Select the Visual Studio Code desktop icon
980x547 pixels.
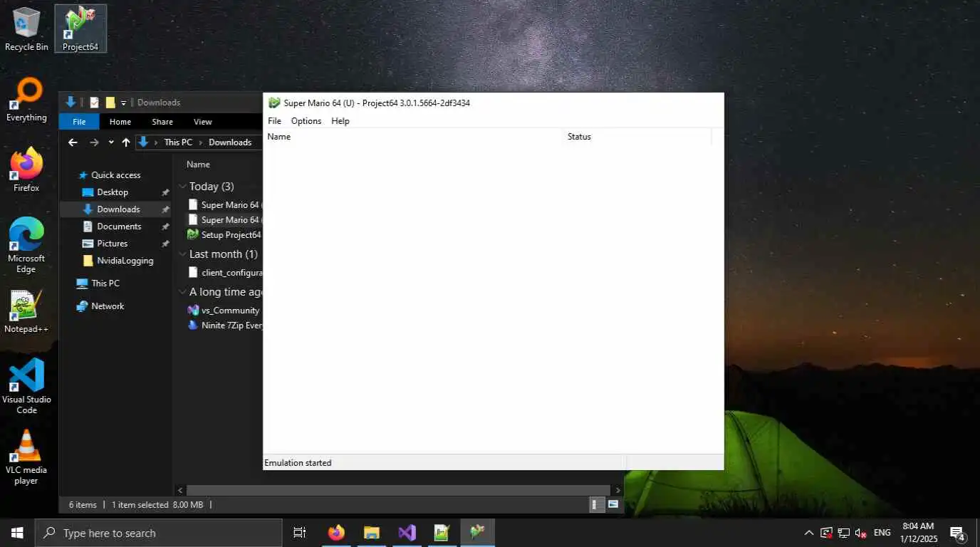[26, 386]
